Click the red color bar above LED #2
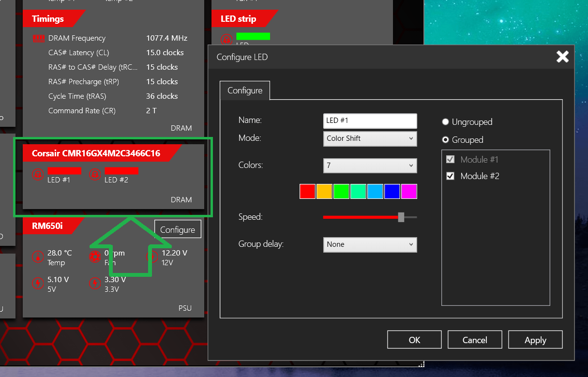This screenshot has width=588, height=377. [121, 170]
